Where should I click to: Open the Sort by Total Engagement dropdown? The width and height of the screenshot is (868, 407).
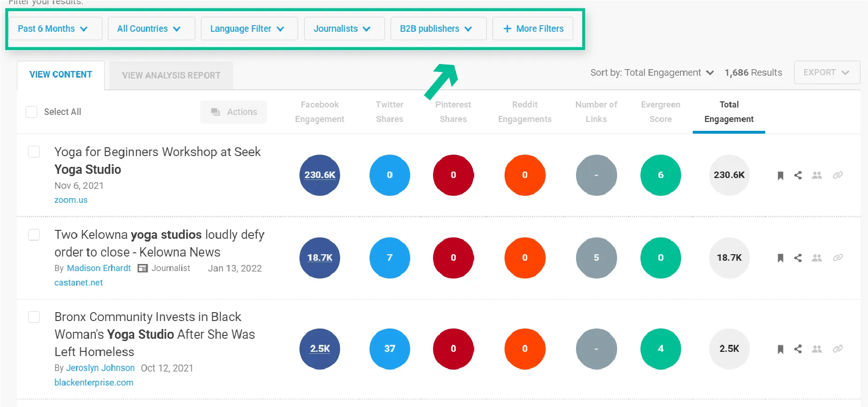pyautogui.click(x=652, y=73)
